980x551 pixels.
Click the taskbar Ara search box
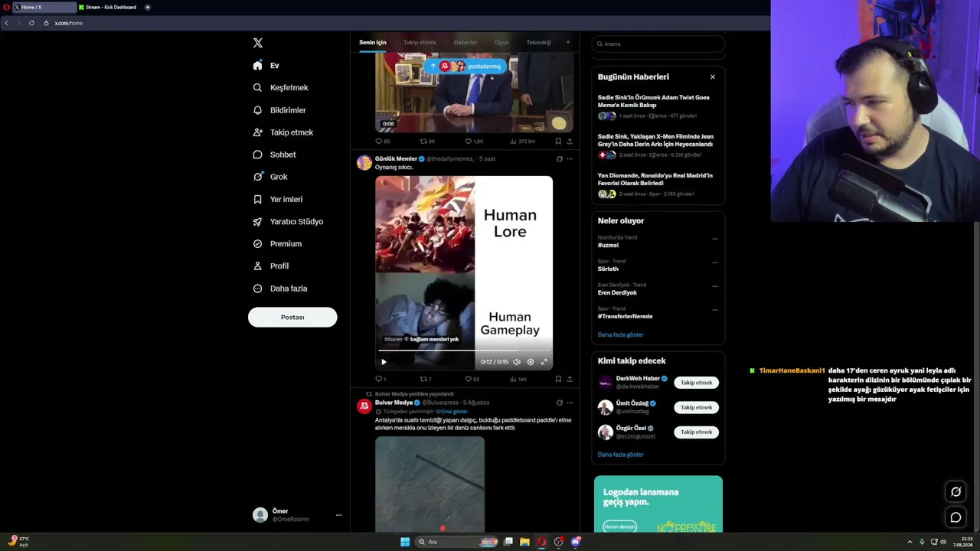(x=457, y=542)
